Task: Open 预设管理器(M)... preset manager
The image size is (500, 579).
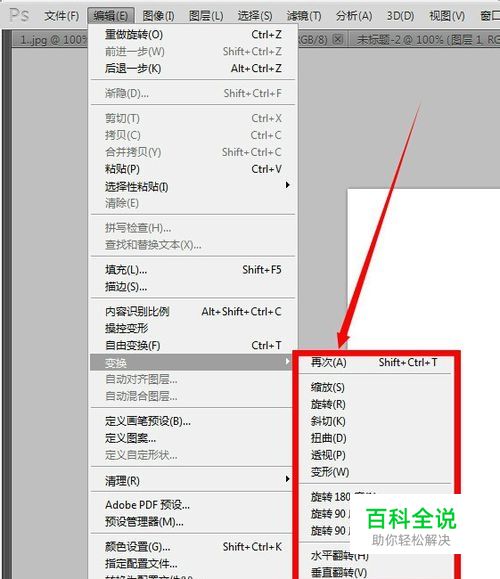Action: [191, 522]
